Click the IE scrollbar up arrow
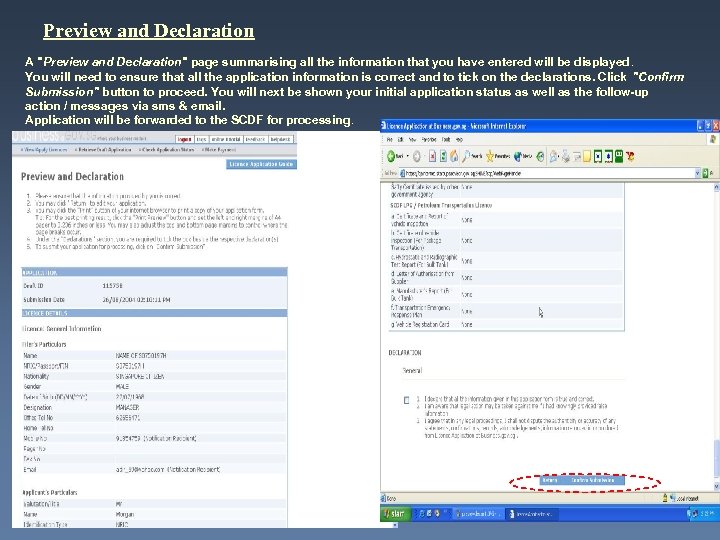Screen dimensions: 720x540 (x=716, y=187)
